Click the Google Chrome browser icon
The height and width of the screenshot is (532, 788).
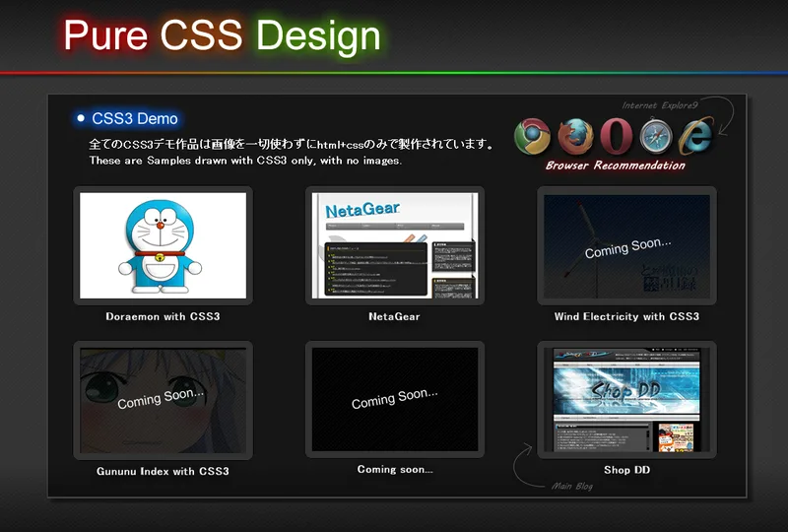[x=532, y=136]
